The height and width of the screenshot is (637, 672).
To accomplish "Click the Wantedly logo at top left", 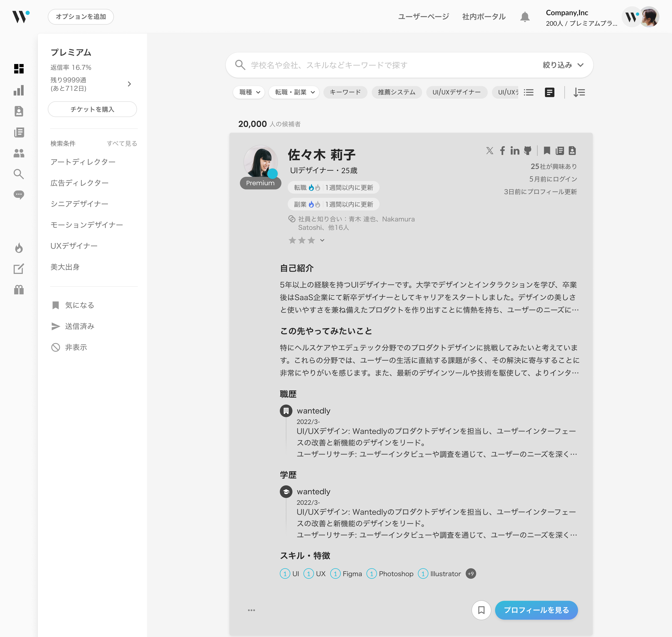I will coord(21,17).
